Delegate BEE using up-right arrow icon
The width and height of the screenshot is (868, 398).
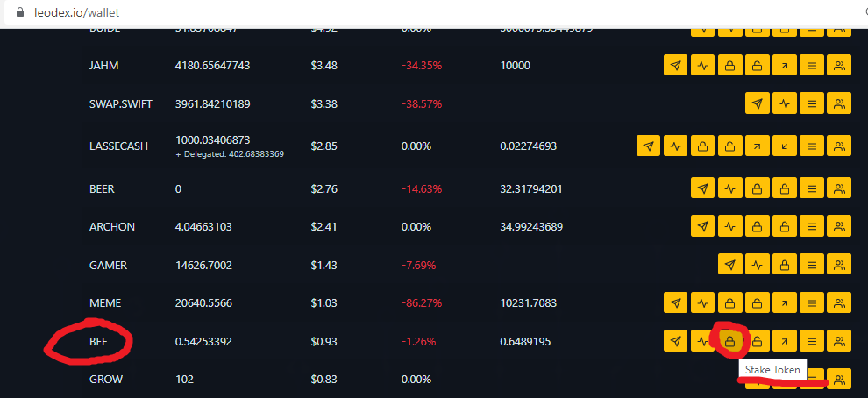tap(784, 341)
